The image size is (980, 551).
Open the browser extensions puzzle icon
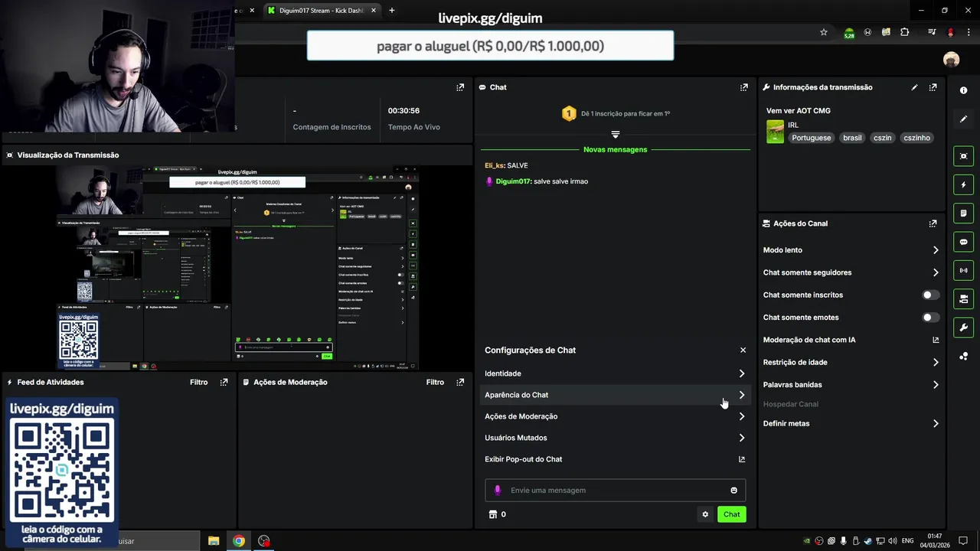point(905,32)
